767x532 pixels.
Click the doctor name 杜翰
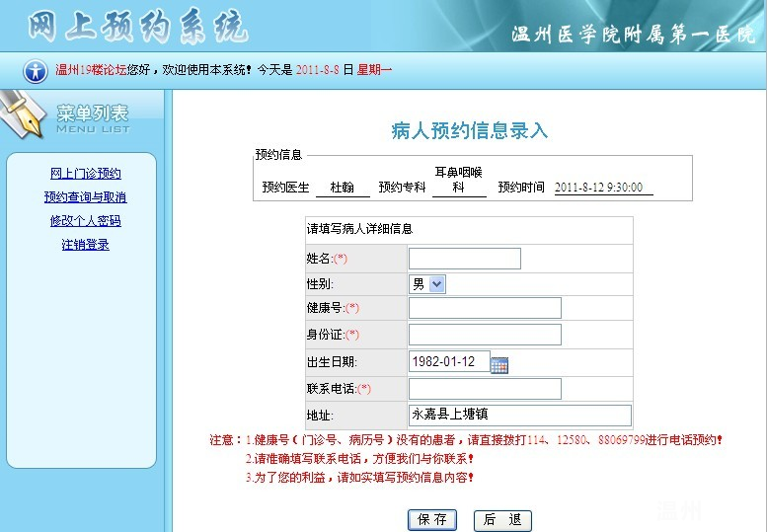tap(343, 188)
